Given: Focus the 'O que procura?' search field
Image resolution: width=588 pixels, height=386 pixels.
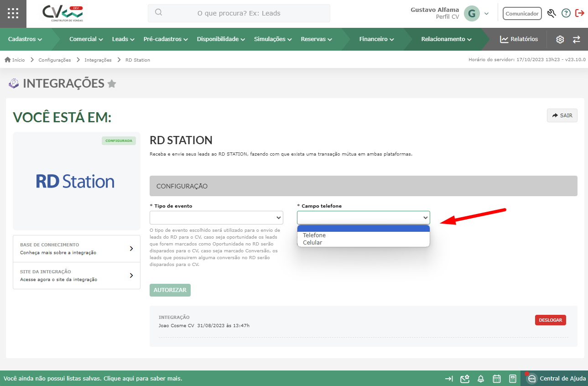Looking at the screenshot, I should 239,13.
